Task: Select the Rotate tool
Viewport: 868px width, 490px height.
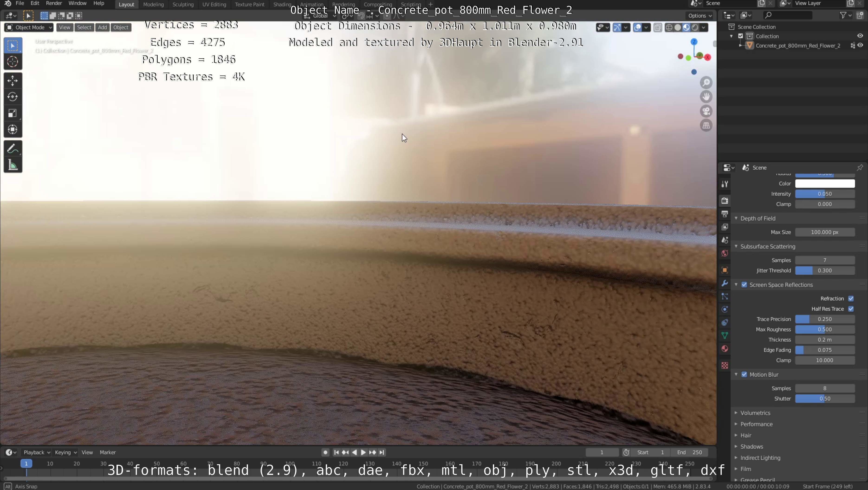Action: pyautogui.click(x=13, y=97)
